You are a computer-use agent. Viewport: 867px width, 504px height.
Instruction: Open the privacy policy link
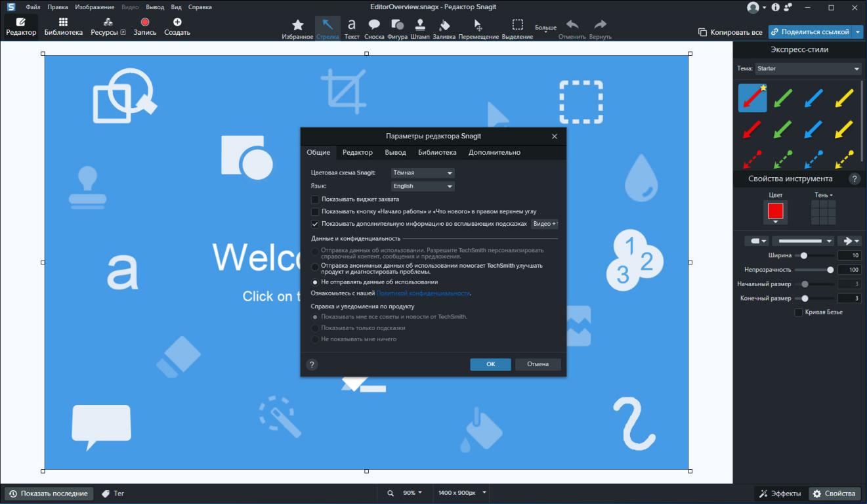tap(423, 293)
